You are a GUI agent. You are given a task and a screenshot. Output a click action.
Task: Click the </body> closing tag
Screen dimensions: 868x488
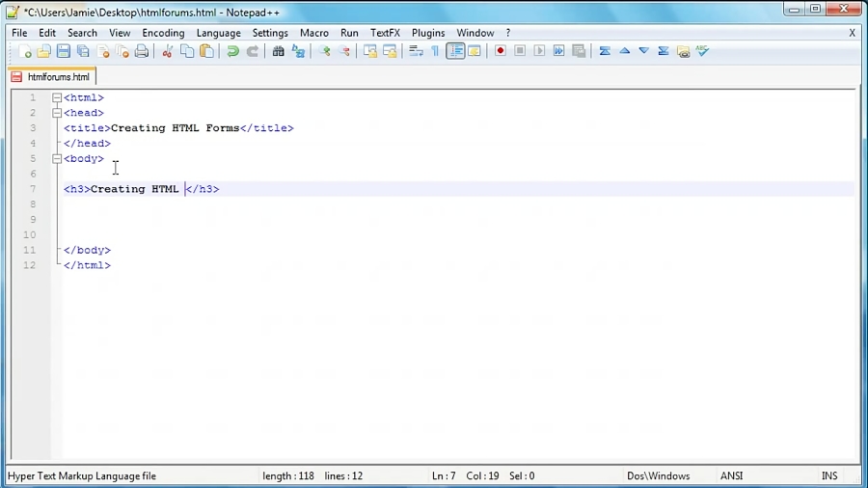(x=87, y=250)
